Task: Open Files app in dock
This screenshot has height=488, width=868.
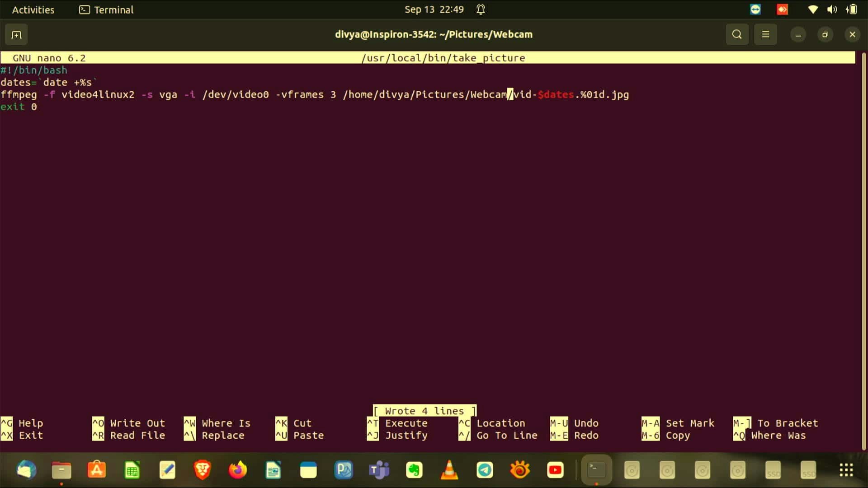Action: [61, 470]
